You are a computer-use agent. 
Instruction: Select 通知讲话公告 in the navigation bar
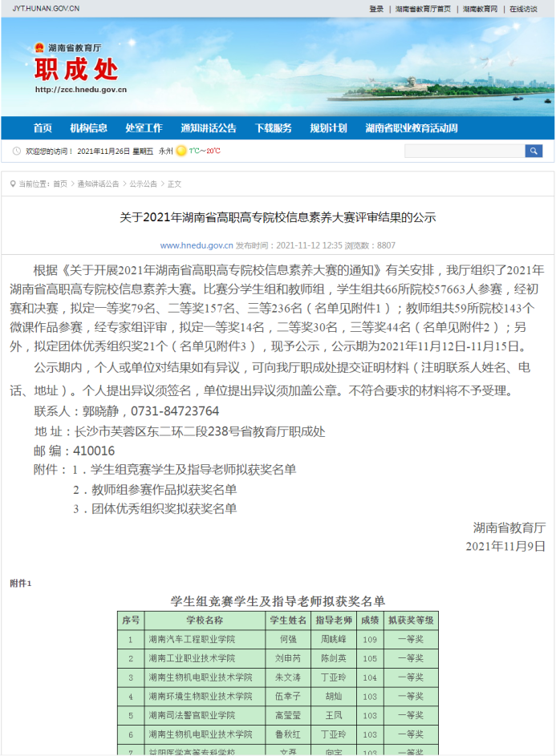click(x=209, y=128)
